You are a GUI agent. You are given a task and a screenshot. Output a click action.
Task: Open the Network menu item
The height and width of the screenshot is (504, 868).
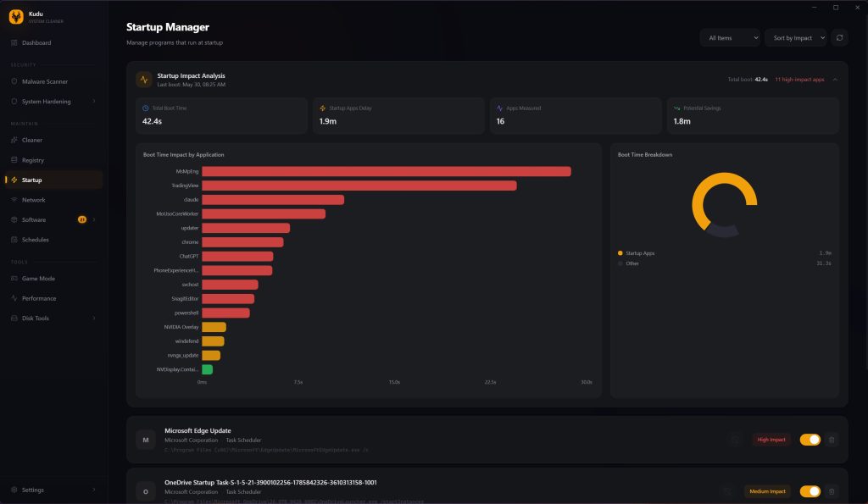53,200
